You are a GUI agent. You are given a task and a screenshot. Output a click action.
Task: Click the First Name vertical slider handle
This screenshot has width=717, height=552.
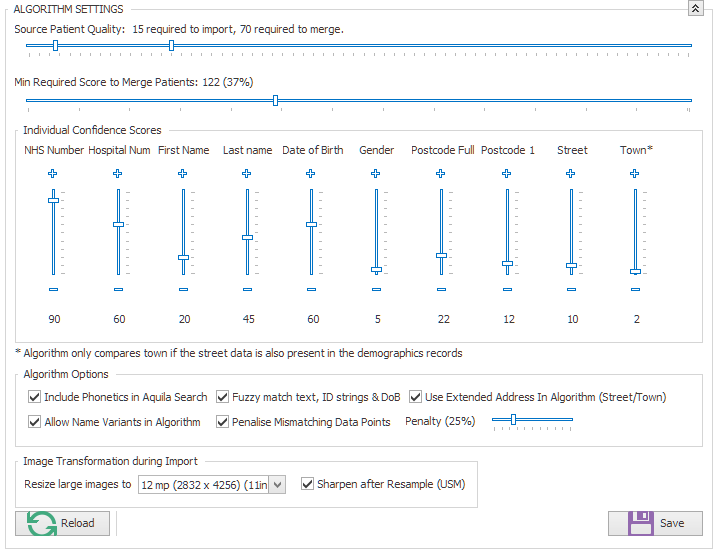coord(183,257)
